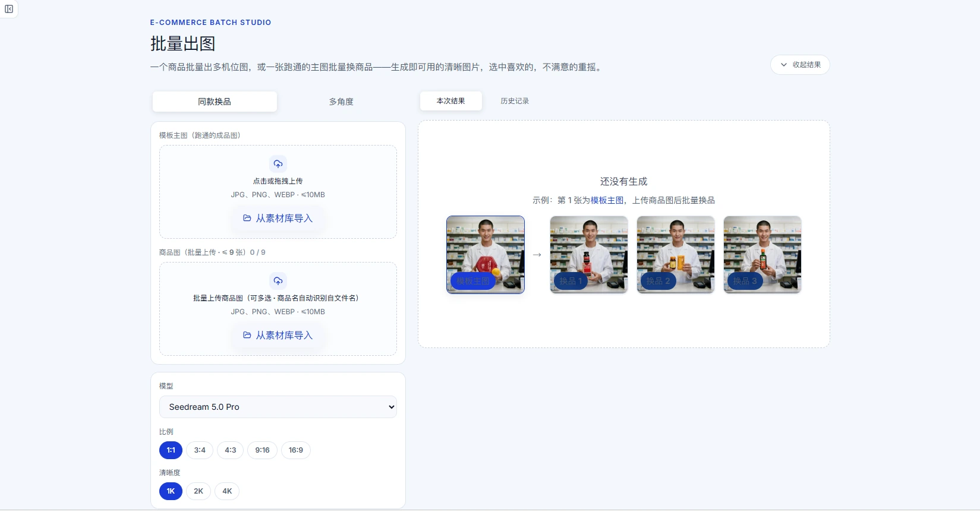
Task: Choose 4K resolution
Action: click(227, 491)
